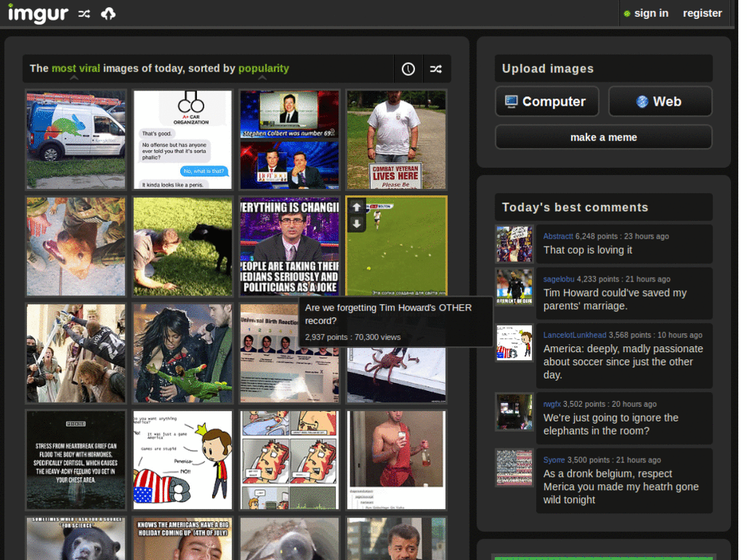Click the shuffle icon beside the imgur logo
The height and width of the screenshot is (560, 747).
pyautogui.click(x=82, y=12)
